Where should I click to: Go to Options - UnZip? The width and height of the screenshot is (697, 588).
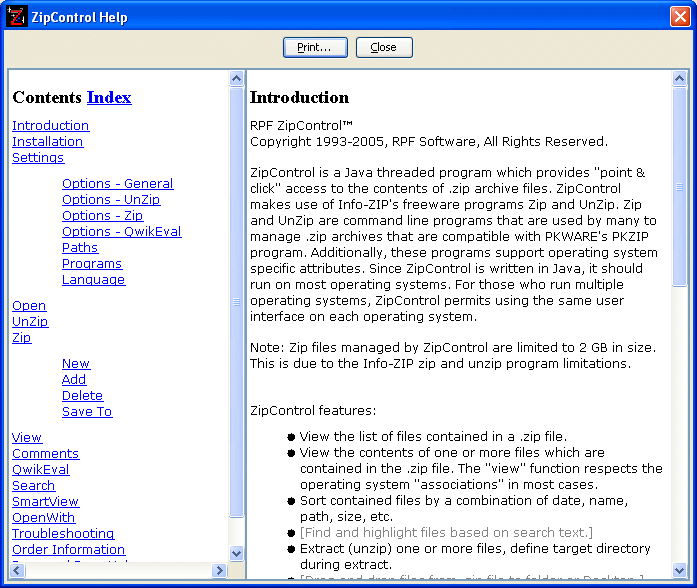coord(111,200)
